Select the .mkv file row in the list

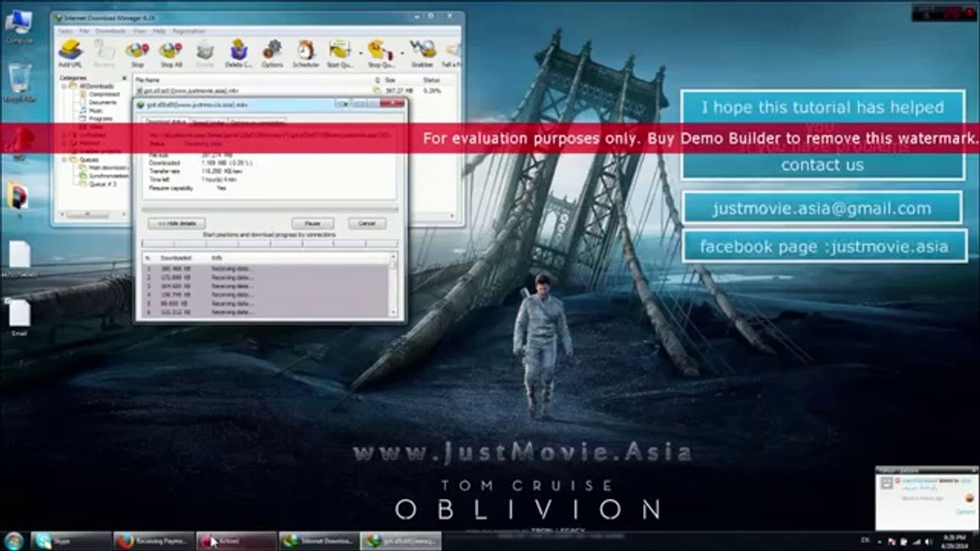[295, 90]
